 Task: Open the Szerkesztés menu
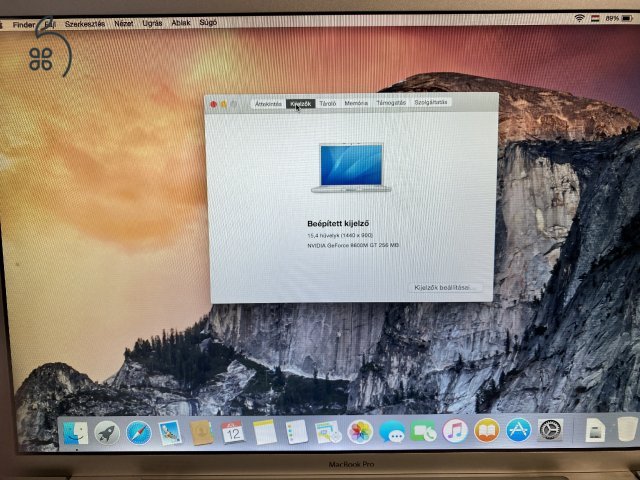pyautogui.click(x=85, y=24)
